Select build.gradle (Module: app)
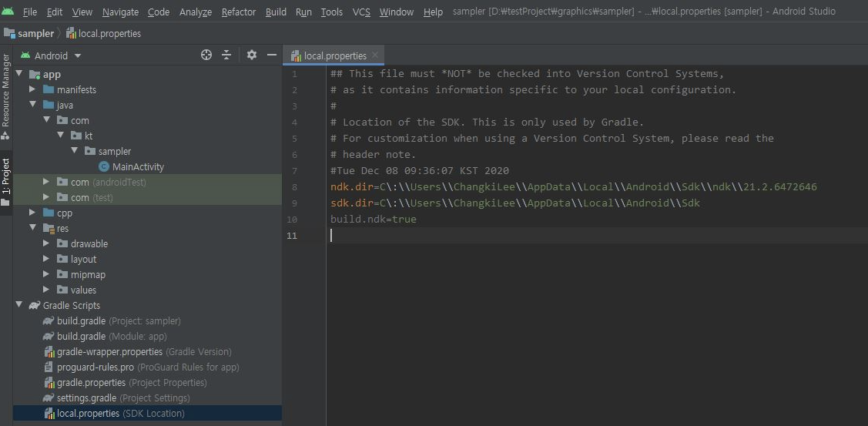The width and height of the screenshot is (868, 426). pyautogui.click(x=105, y=337)
